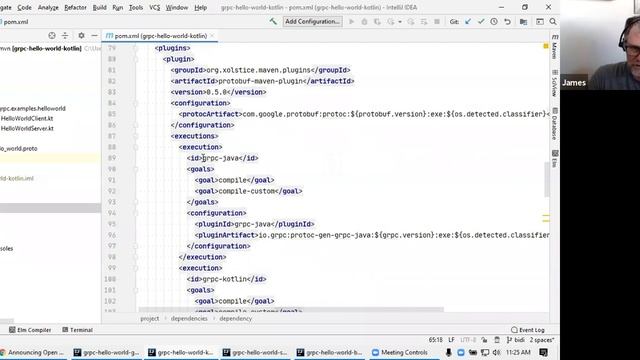Open the Build menu
Screen dimensions: 640x360
point(99,7)
